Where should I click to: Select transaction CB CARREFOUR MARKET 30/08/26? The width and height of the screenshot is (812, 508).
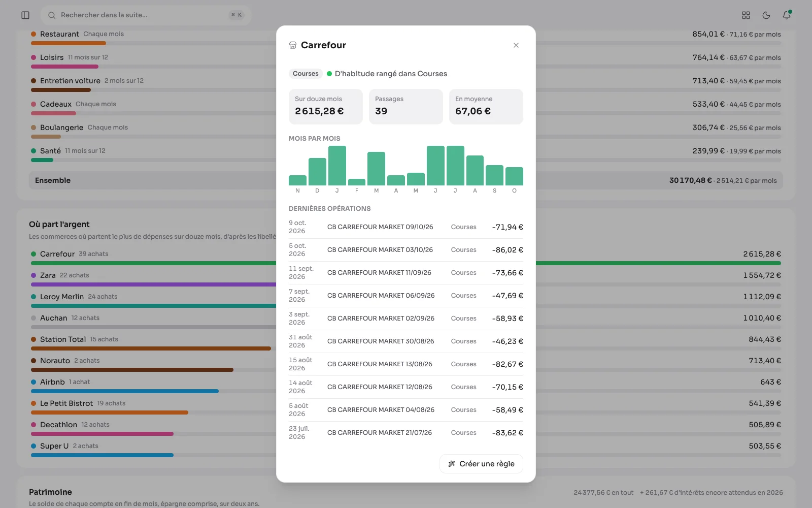pyautogui.click(x=406, y=341)
